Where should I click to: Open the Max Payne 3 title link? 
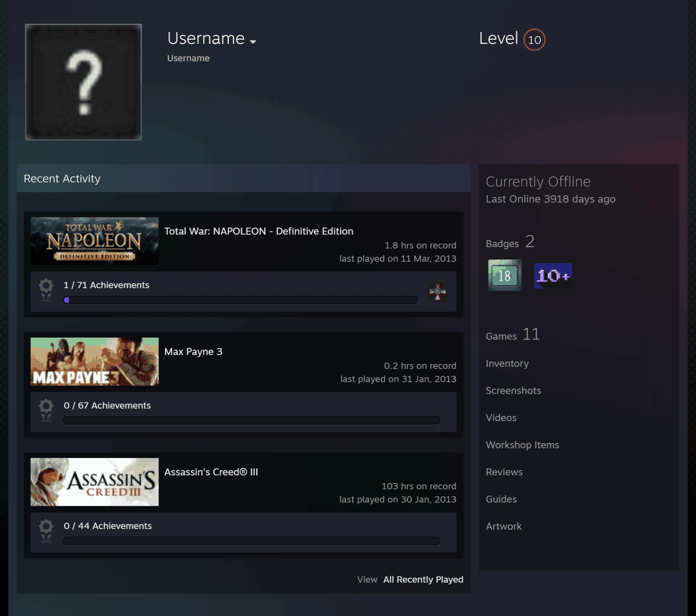click(193, 351)
